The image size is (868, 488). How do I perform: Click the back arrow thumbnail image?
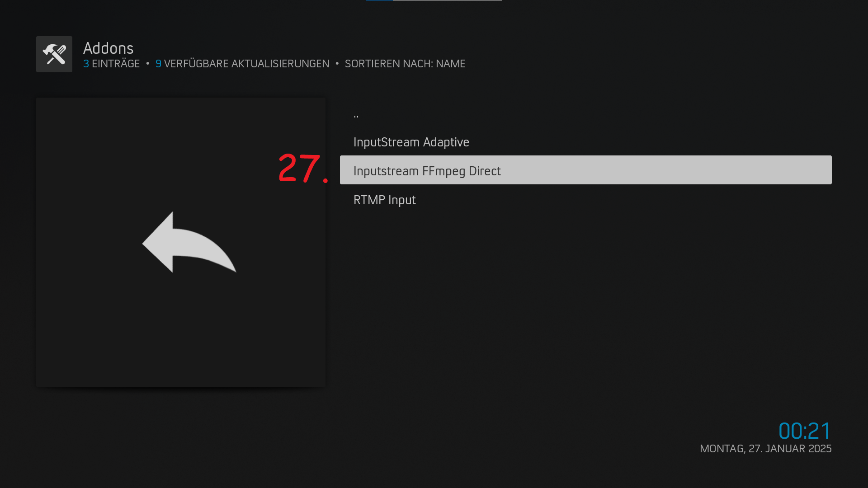(x=181, y=242)
